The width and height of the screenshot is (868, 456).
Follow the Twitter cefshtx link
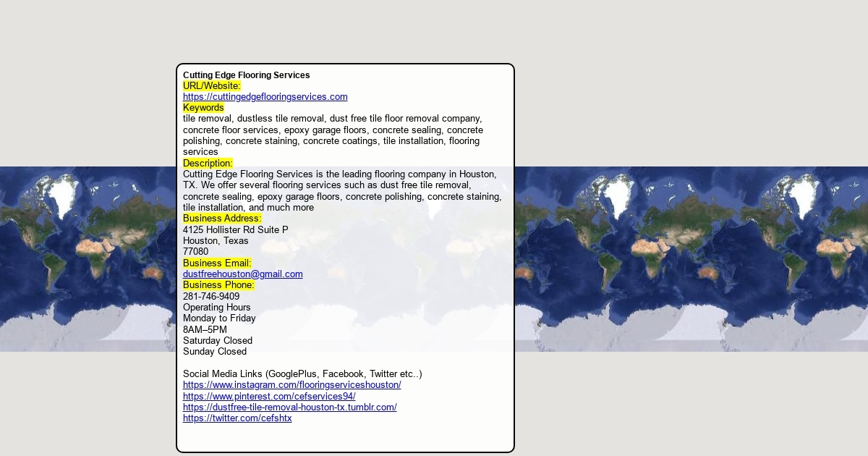(237, 418)
